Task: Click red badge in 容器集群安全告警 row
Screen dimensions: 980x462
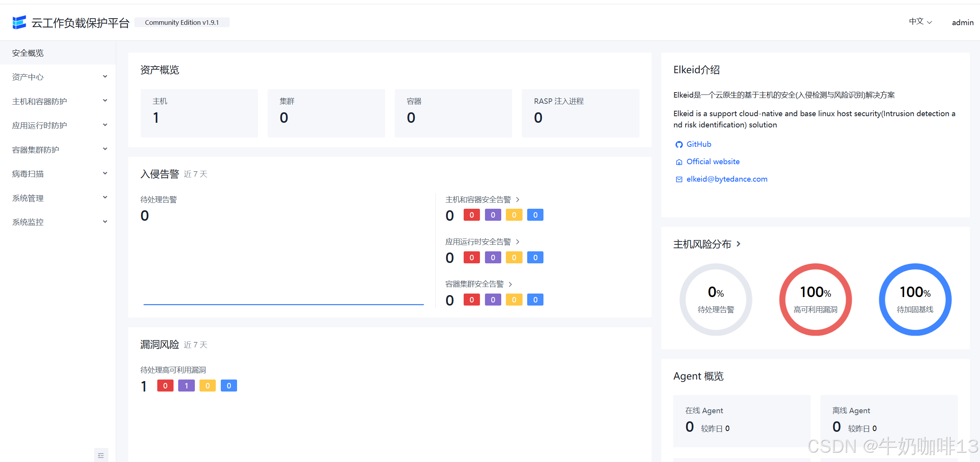Action: pos(471,300)
